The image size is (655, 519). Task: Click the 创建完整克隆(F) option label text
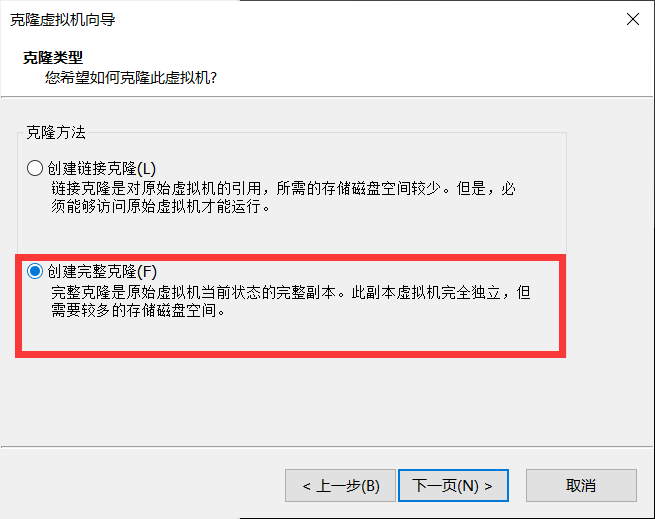point(102,271)
